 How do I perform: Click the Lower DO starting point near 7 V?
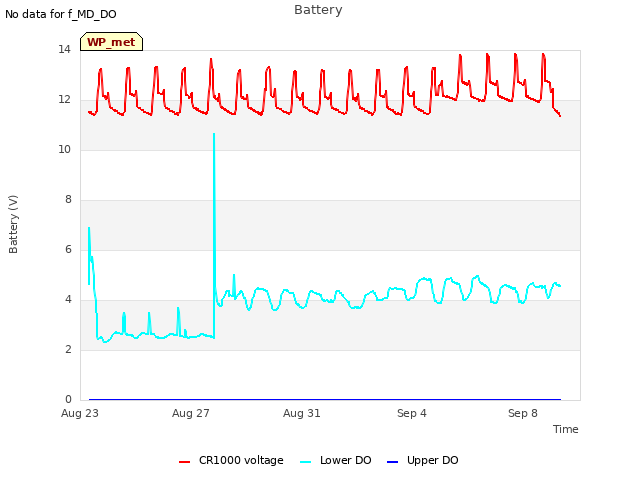pos(89,228)
